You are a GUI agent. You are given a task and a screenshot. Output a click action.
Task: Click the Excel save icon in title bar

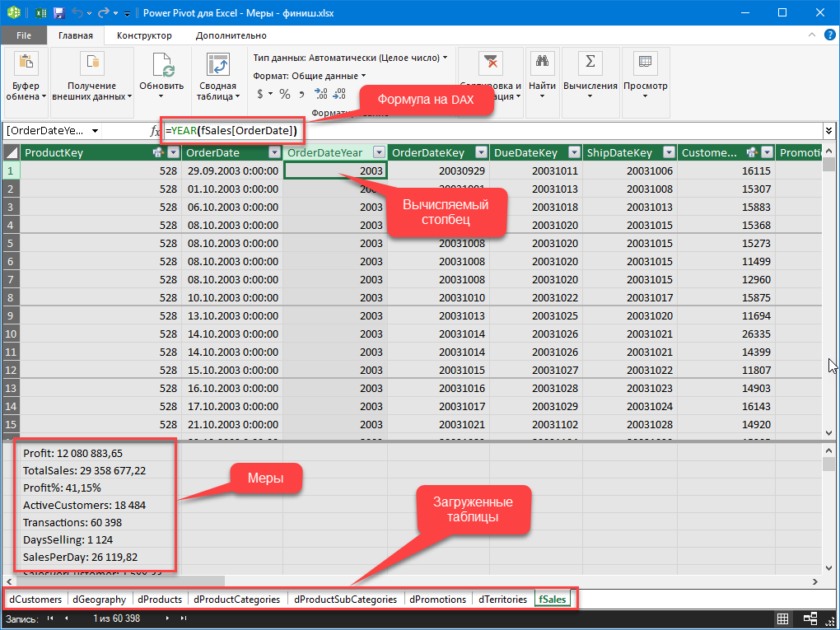tap(58, 13)
